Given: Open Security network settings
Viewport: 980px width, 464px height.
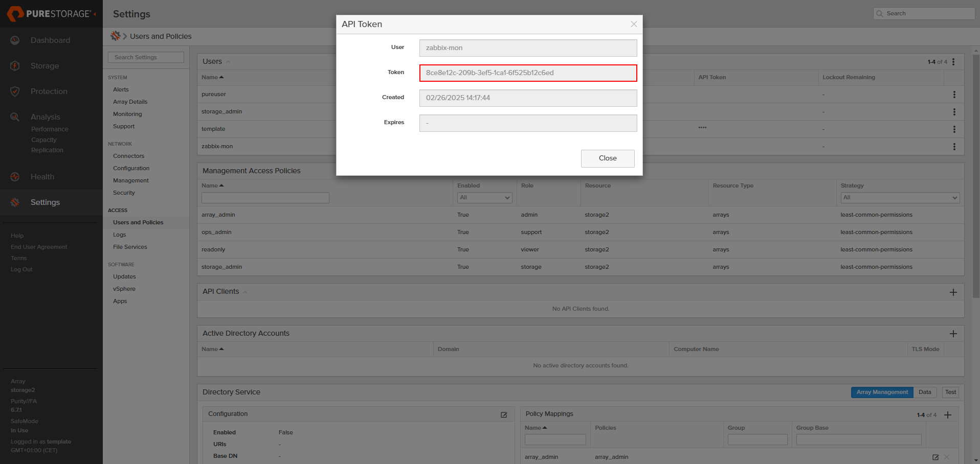Looking at the screenshot, I should click(124, 193).
